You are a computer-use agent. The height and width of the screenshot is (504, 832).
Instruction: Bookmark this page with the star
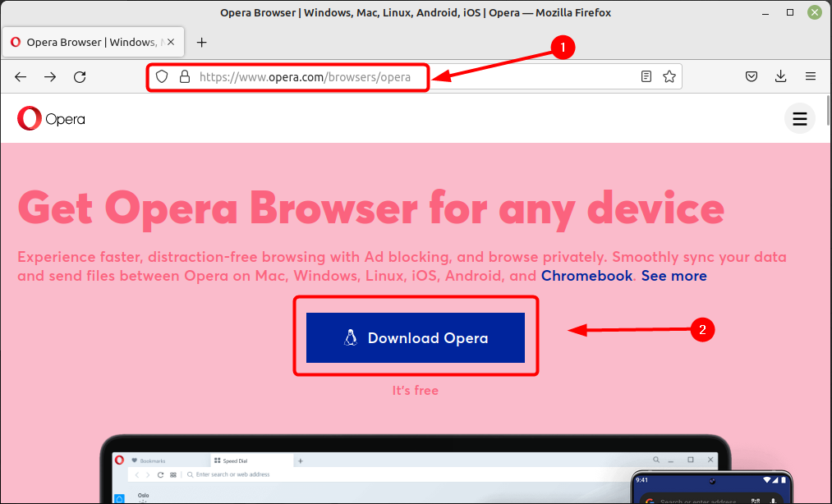669,76
